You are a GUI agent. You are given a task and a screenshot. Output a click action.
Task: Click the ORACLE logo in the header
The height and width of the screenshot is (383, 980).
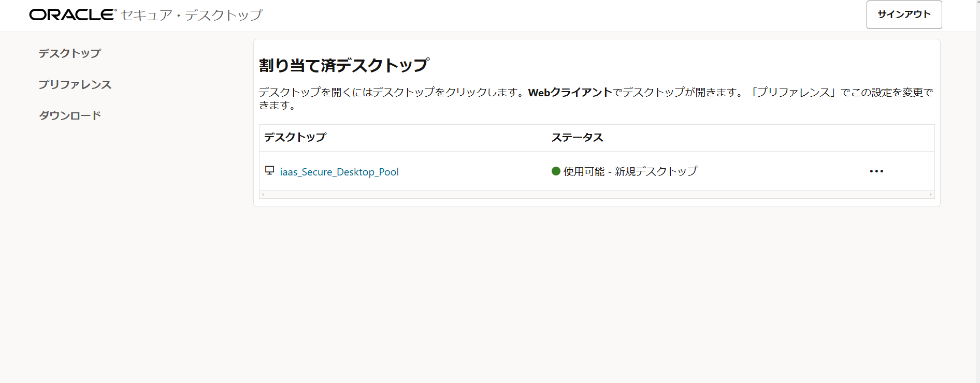[x=73, y=14]
